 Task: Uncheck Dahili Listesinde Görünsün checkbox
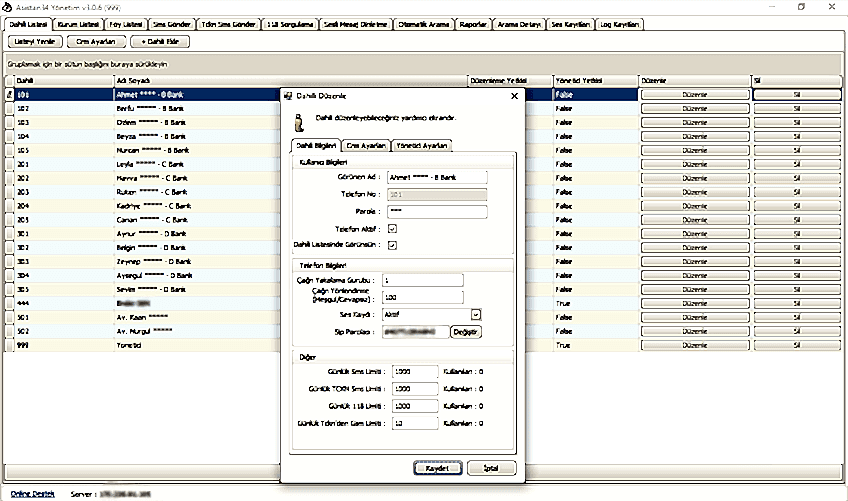[392, 244]
